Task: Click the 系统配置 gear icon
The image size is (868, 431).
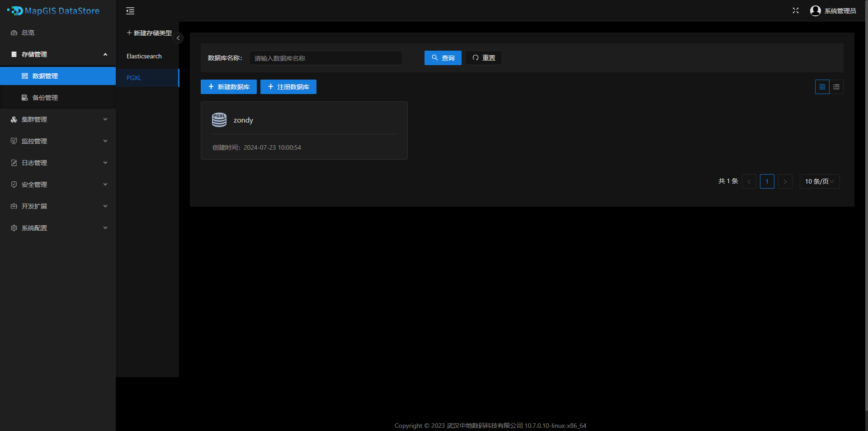Action: click(14, 228)
